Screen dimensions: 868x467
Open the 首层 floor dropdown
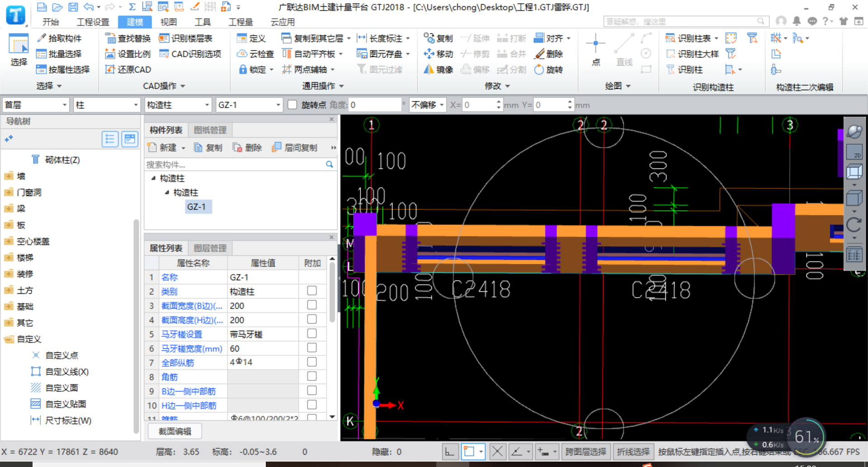coord(36,105)
